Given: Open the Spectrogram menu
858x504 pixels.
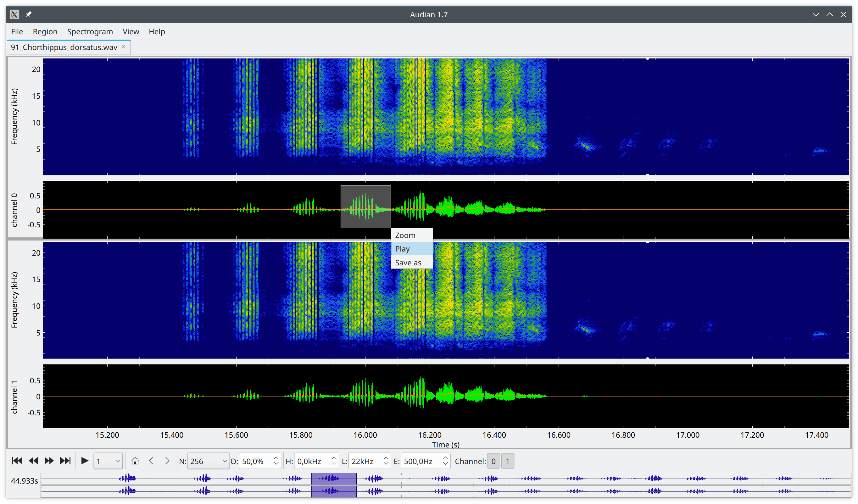Looking at the screenshot, I should (90, 31).
